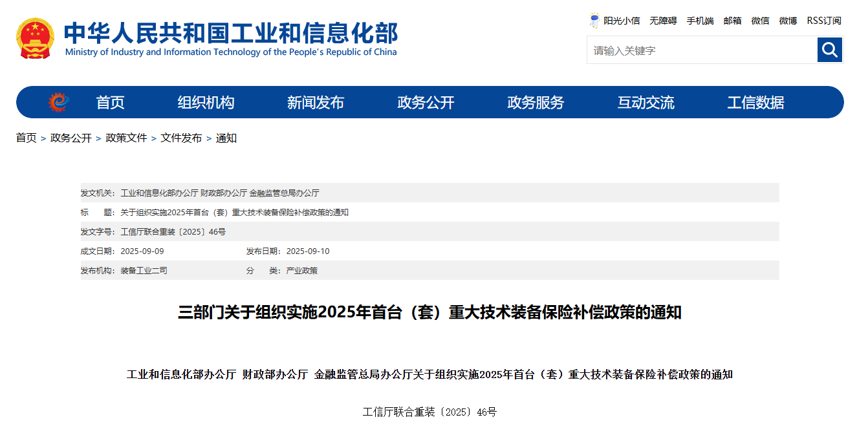Open the 工信数据 menu item

pos(755,103)
